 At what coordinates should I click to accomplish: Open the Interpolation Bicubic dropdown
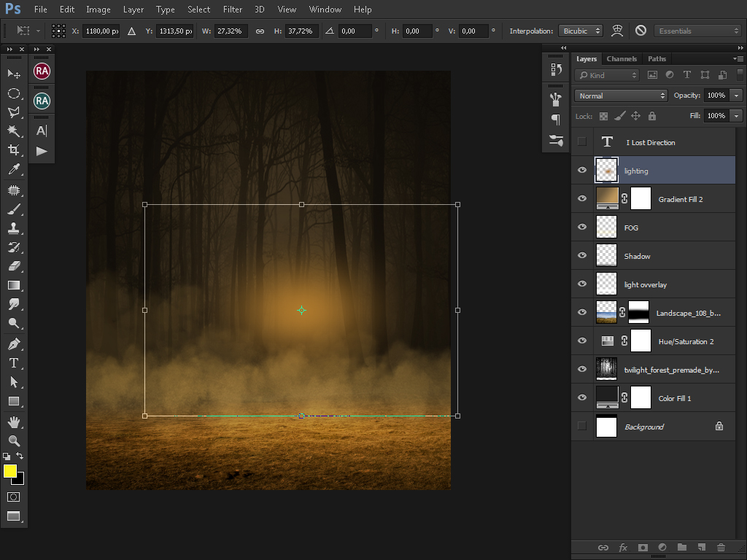point(581,31)
